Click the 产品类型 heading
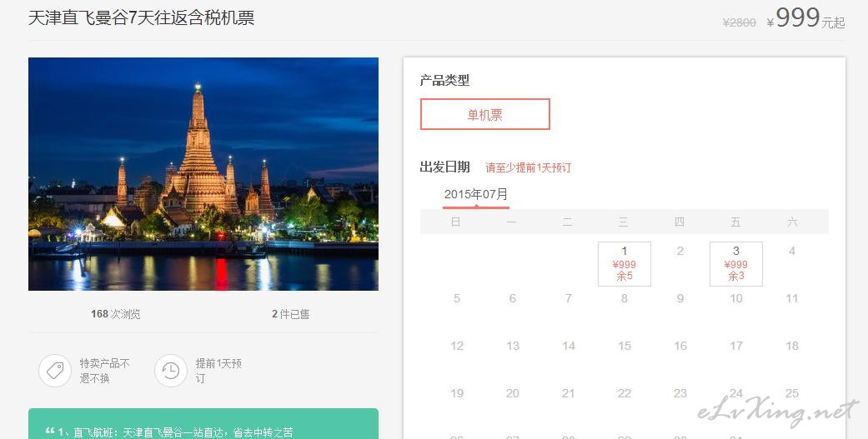 (x=444, y=80)
